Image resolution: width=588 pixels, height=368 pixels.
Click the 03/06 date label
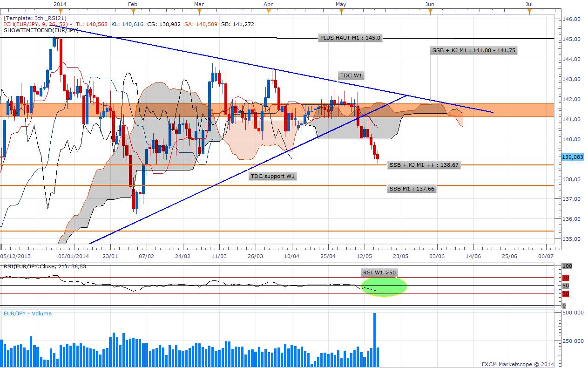point(437,256)
